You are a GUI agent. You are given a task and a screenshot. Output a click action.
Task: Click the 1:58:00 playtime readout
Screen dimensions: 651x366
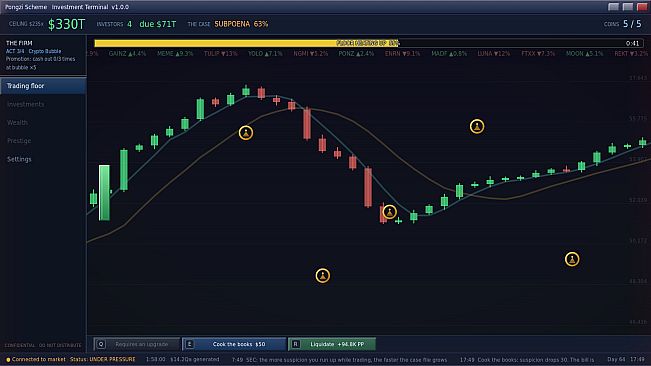click(x=156, y=359)
